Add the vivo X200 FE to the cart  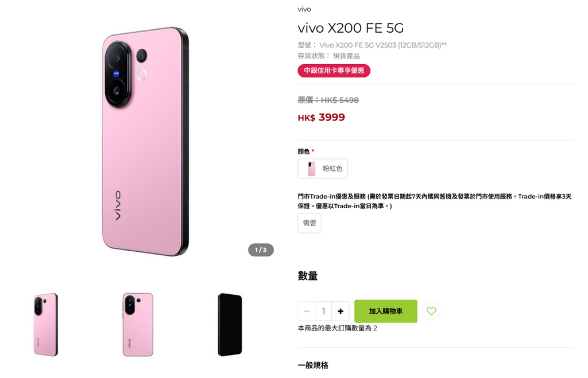point(385,311)
